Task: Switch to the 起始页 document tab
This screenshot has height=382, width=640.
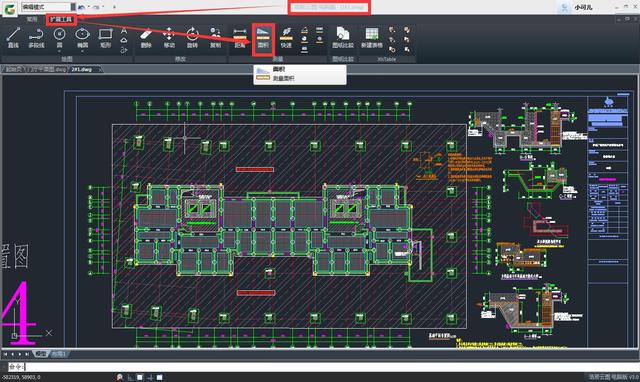Action: (13, 69)
